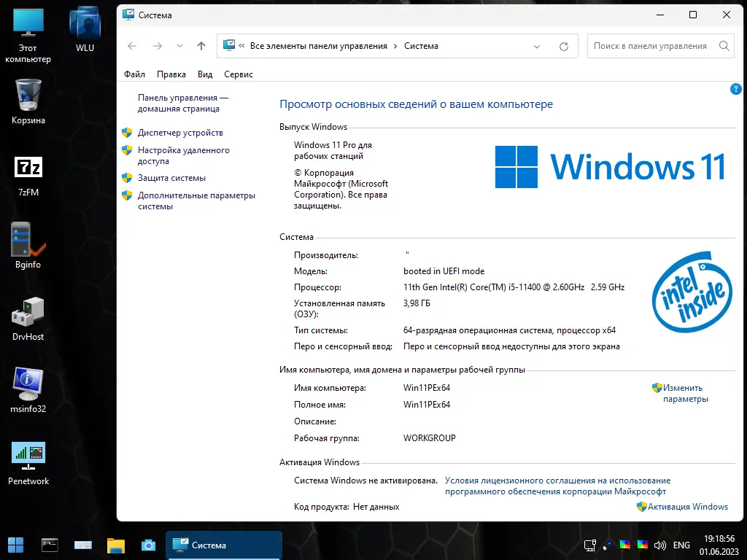747x560 pixels.
Task: Click Активация Windows link
Action: click(x=687, y=507)
